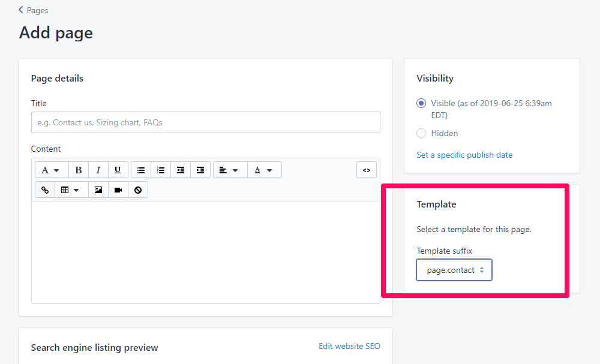600x364 pixels.
Task: Toggle bold formatting
Action: click(79, 170)
